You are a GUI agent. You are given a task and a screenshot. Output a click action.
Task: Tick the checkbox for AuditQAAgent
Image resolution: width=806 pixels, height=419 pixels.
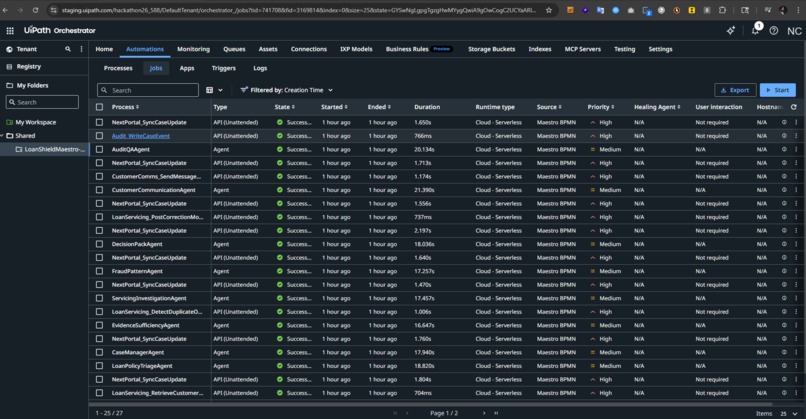tap(99, 150)
